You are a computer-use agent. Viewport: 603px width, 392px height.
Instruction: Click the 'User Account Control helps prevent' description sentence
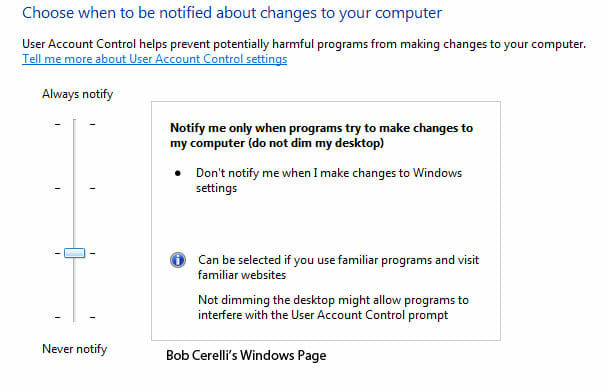pos(304,44)
